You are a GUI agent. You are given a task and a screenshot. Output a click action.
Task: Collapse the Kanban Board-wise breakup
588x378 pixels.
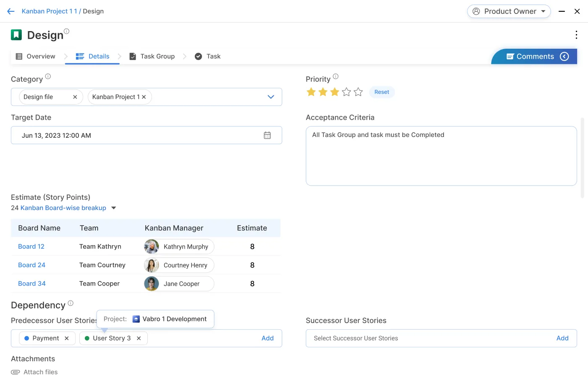tap(113, 207)
